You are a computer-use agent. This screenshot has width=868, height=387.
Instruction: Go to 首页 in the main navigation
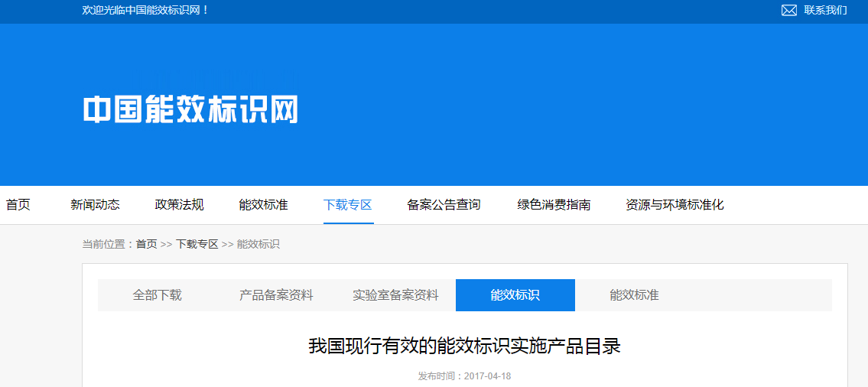[x=18, y=205]
